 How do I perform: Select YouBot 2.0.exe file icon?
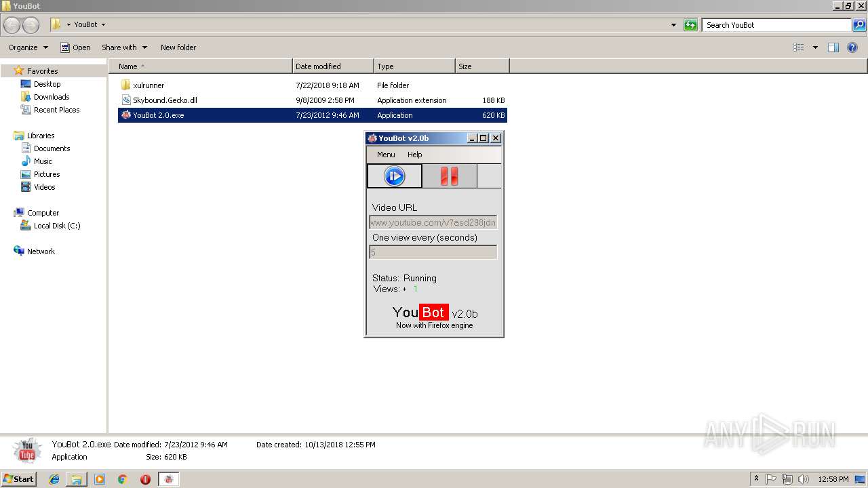[x=125, y=115]
